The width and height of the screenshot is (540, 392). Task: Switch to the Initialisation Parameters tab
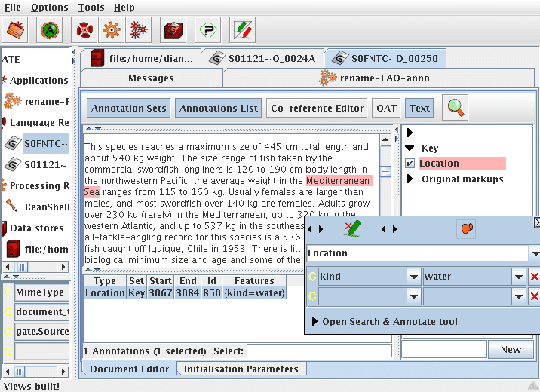241,369
